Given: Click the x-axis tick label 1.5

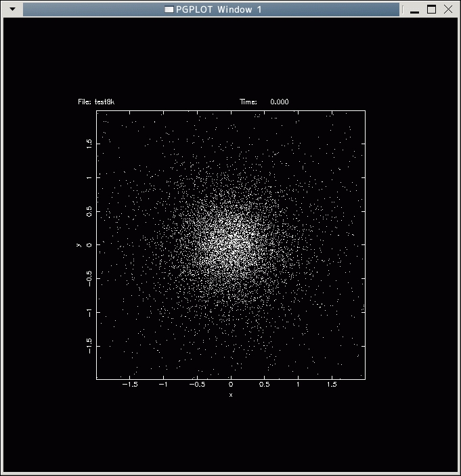Looking at the screenshot, I should pyautogui.click(x=332, y=384).
